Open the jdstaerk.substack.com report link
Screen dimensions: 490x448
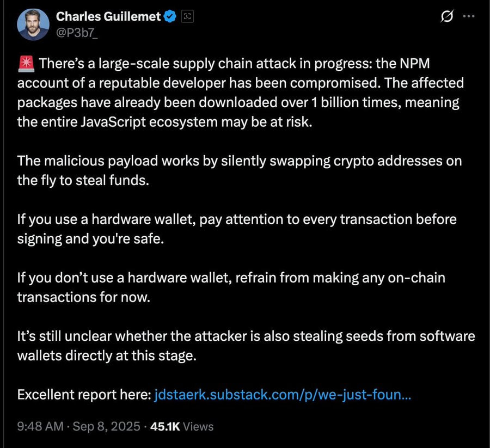click(x=283, y=395)
